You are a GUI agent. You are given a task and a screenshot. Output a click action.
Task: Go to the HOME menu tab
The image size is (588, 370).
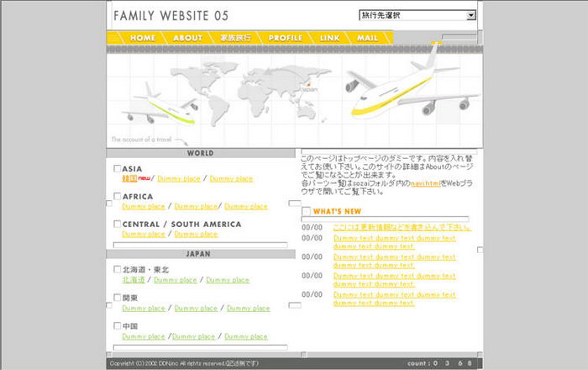click(x=143, y=38)
